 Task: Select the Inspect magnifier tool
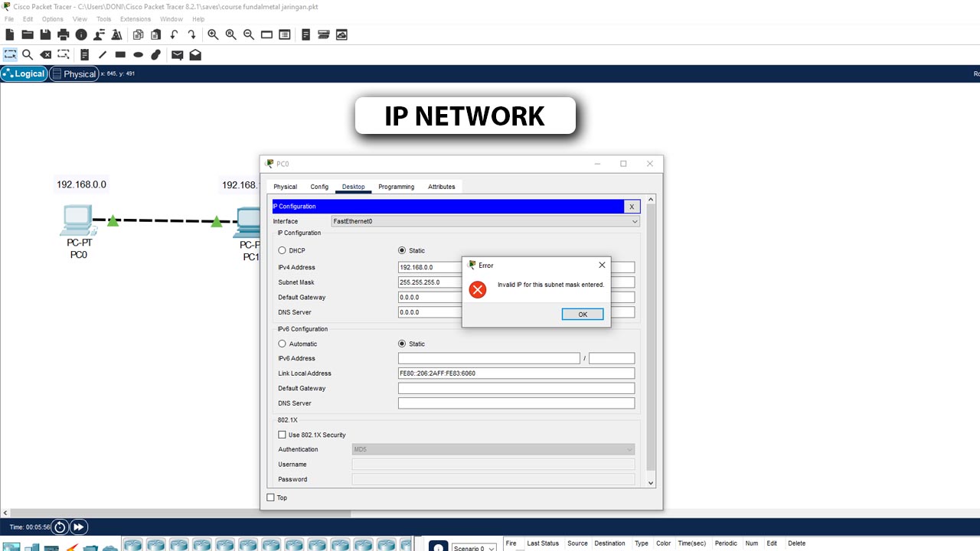pyautogui.click(x=28, y=54)
